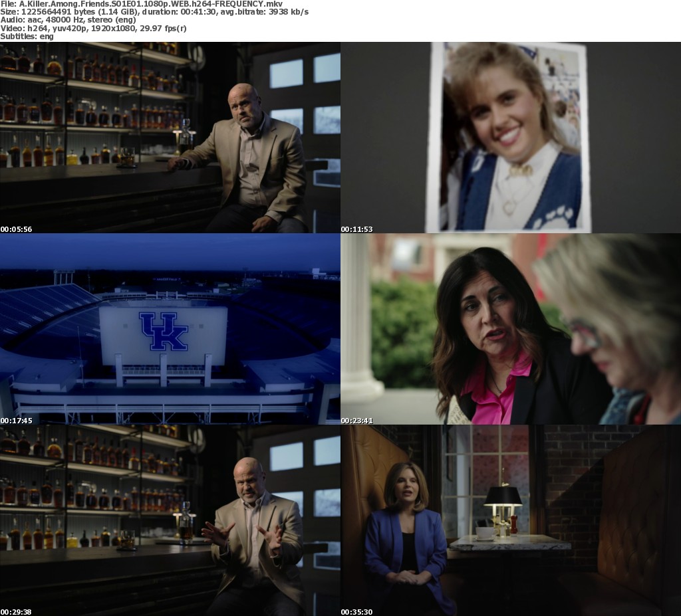Click the 00:05:56 timestamp label
Viewport: 681px width, 616px height.
pyautogui.click(x=16, y=229)
